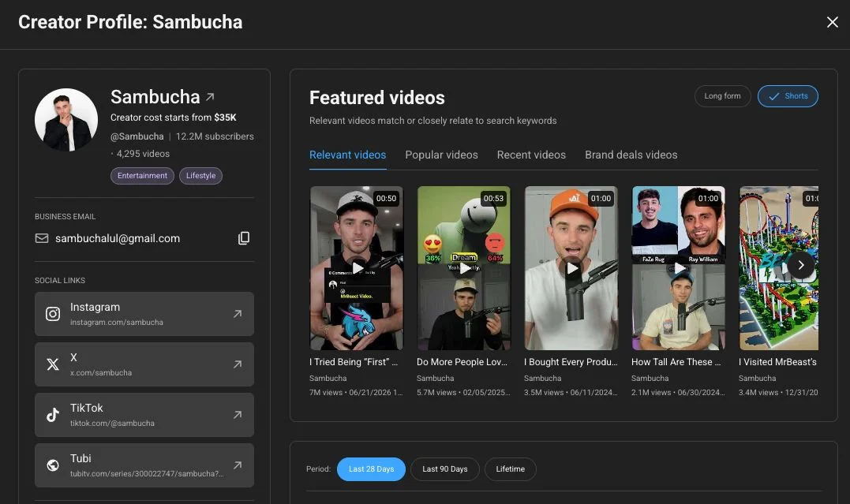Click the "Creator cost starts from $35K" text
The width and height of the screenshot is (850, 504).
[x=174, y=118]
